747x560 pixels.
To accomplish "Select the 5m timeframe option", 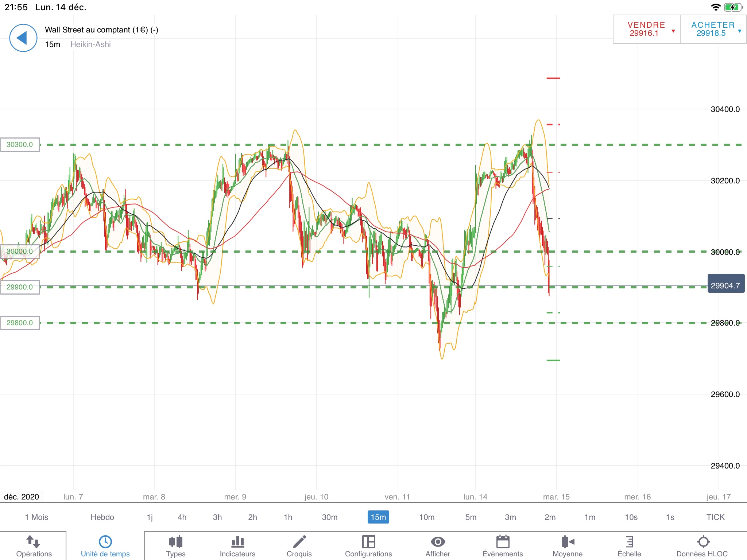I will click(471, 517).
